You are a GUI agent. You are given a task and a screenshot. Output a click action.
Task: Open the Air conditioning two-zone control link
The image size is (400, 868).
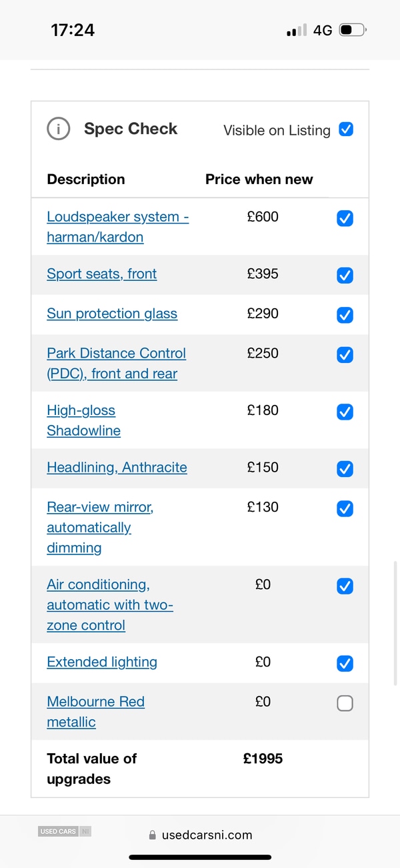tap(109, 604)
